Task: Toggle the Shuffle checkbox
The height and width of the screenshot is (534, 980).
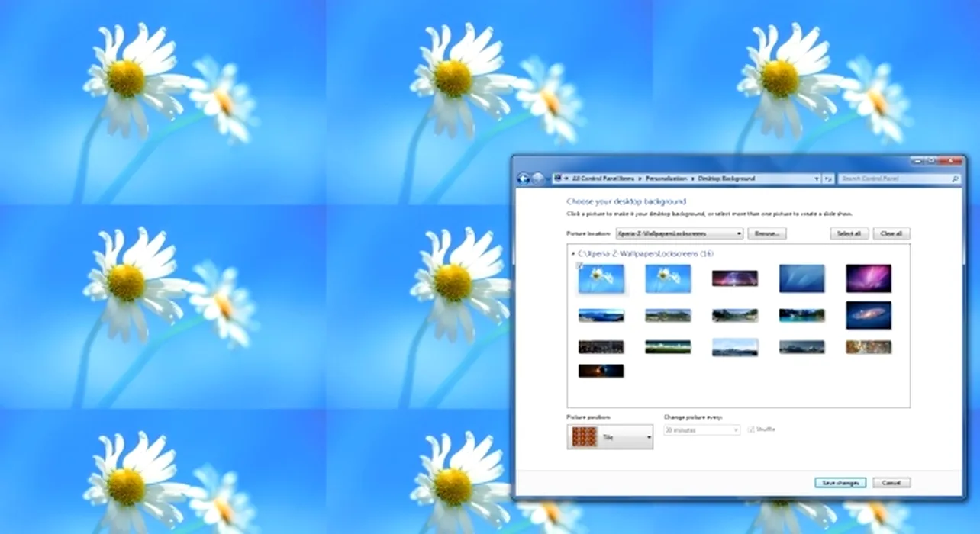Action: (x=751, y=429)
